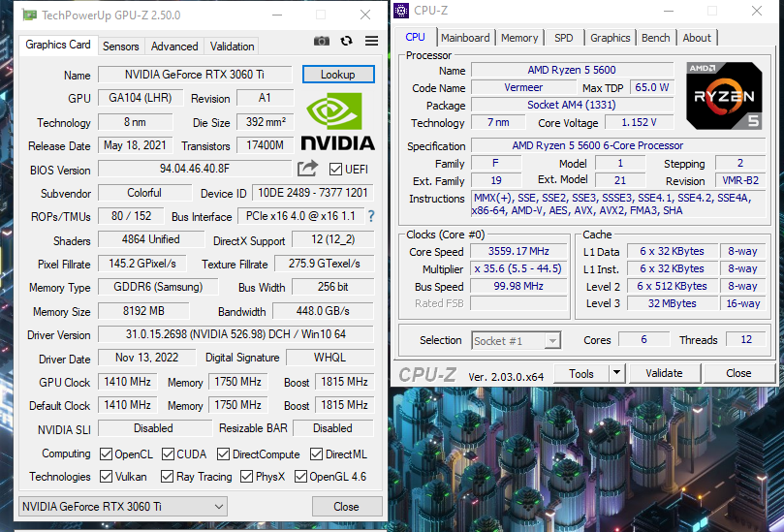Click the Multiplier value x 35.6
The width and height of the screenshot is (784, 532).
pyautogui.click(x=518, y=269)
